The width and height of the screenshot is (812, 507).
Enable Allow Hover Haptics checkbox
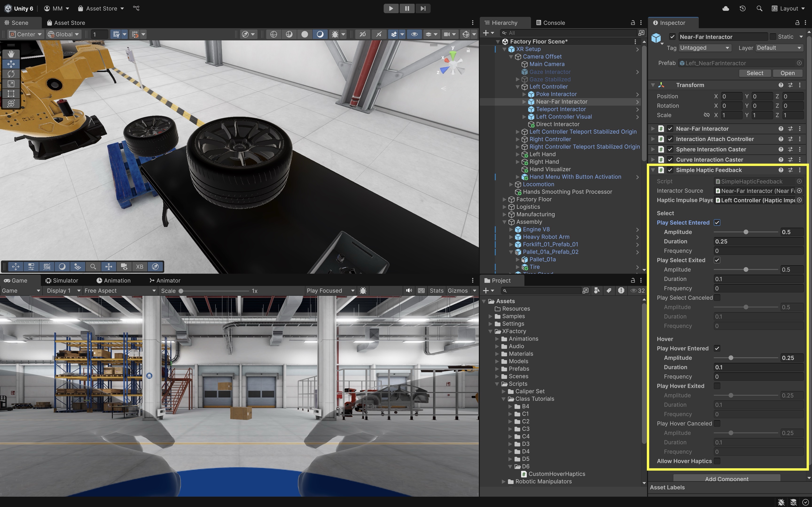[717, 461]
